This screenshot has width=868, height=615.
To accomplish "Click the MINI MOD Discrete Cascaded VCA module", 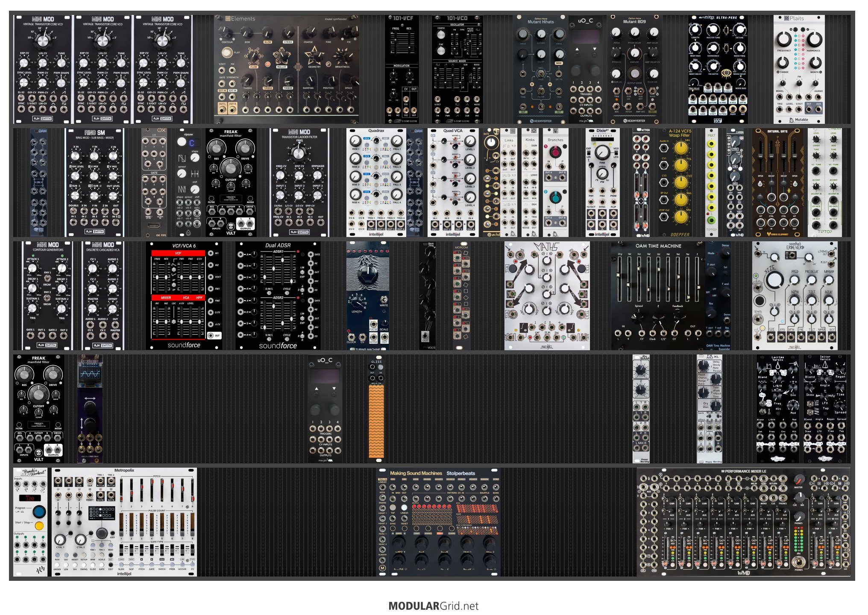I will pos(103,296).
